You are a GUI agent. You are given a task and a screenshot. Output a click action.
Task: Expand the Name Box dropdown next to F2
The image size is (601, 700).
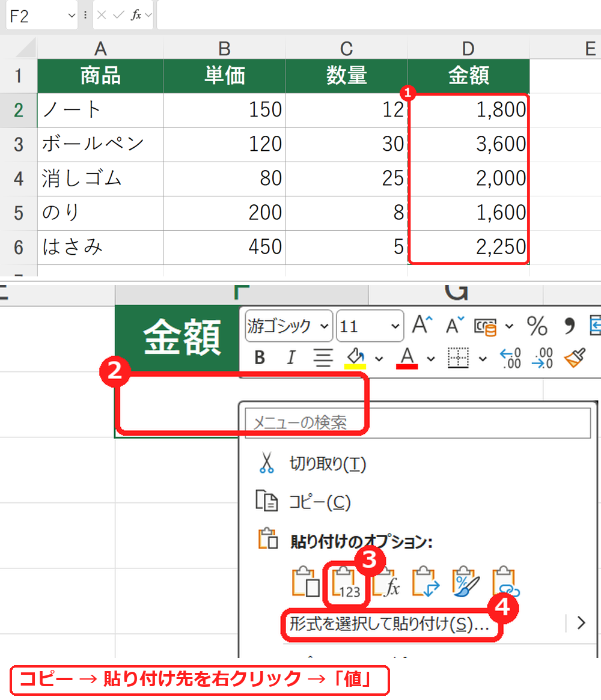click(72, 16)
